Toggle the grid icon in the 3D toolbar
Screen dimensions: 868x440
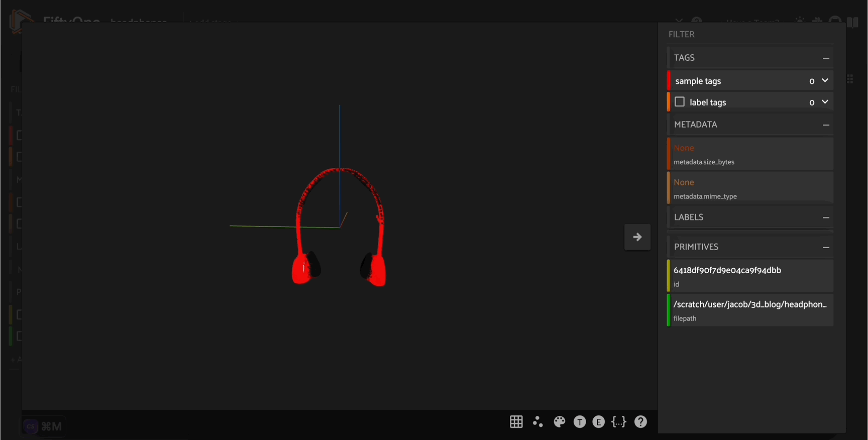[x=516, y=422]
